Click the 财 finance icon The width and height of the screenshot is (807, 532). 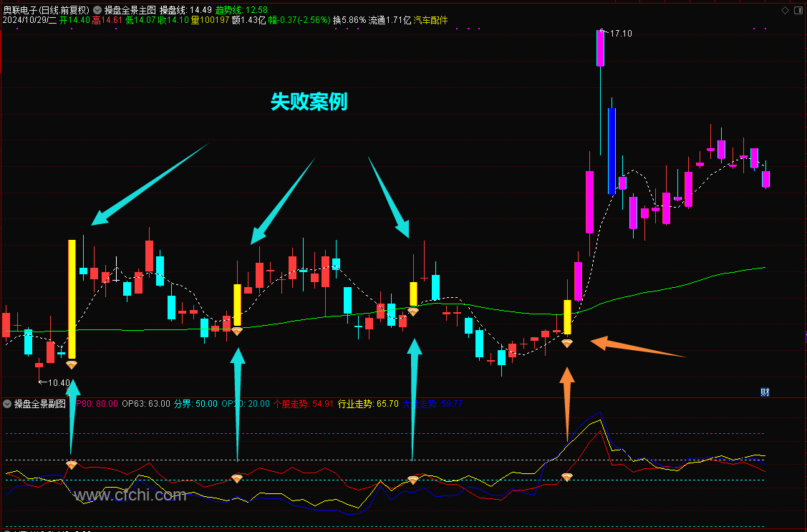765,392
